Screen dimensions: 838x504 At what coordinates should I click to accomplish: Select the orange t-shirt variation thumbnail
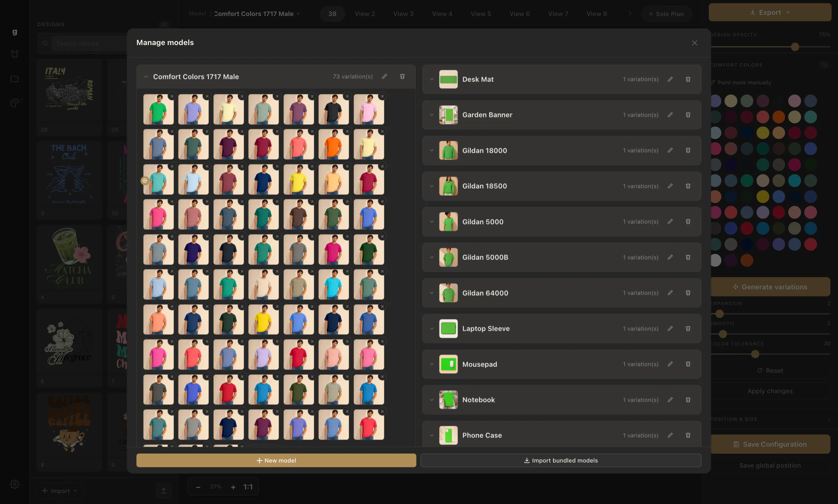[333, 144]
